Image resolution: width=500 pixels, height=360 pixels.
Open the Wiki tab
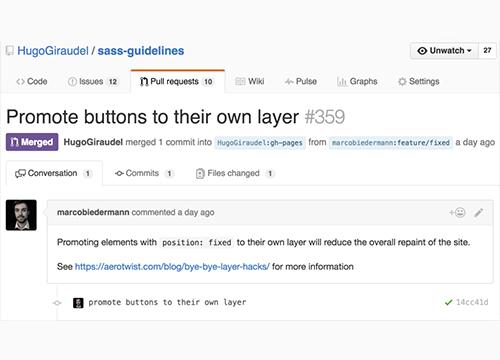coord(250,81)
